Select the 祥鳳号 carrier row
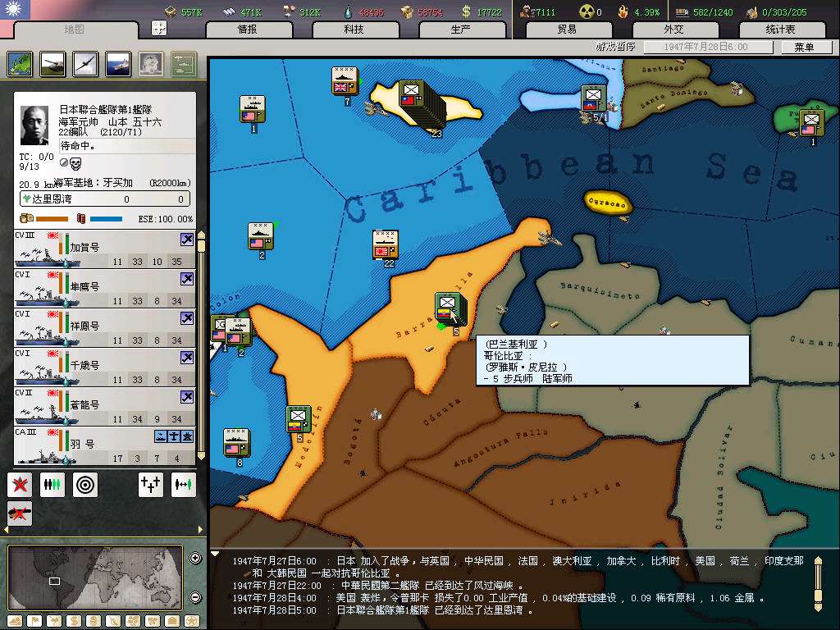This screenshot has width=840, height=630. (105, 328)
